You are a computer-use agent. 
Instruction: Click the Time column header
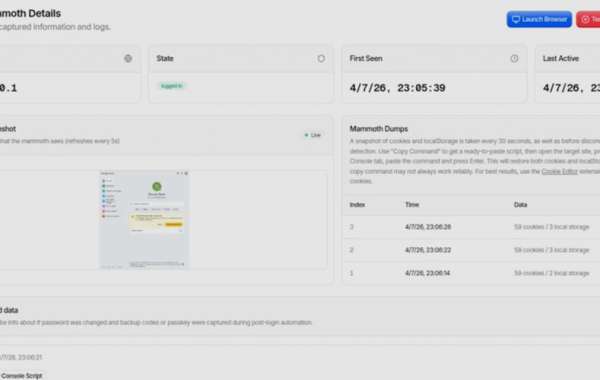(x=412, y=205)
